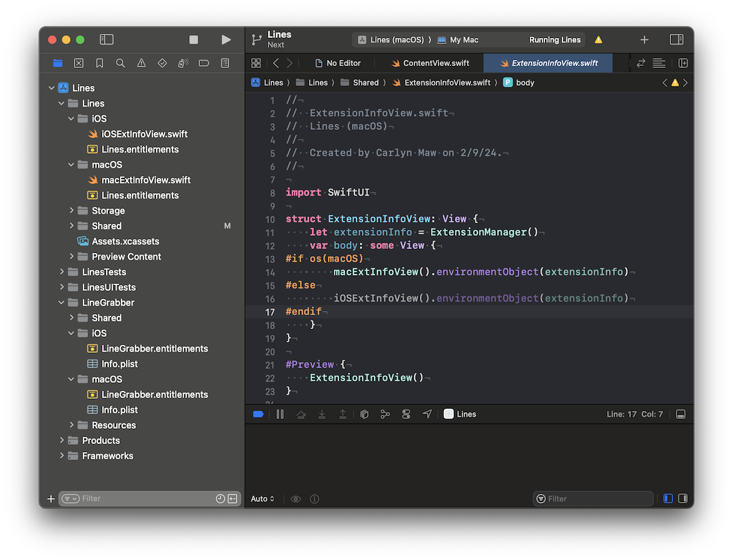Click the toolbar warning indicator
Screen dimensions: 733x560
598,40
